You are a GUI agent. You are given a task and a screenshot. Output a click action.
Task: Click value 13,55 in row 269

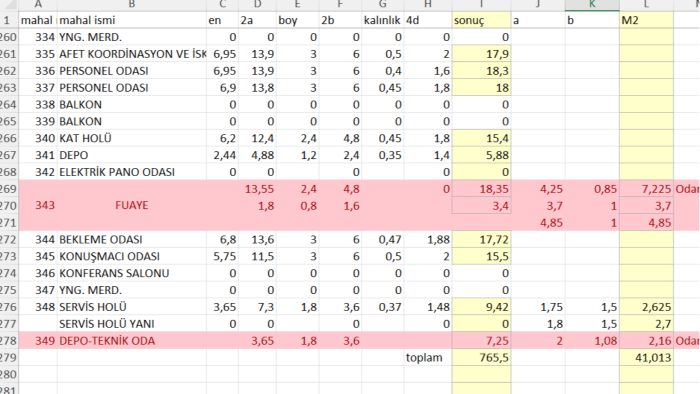coord(257,189)
